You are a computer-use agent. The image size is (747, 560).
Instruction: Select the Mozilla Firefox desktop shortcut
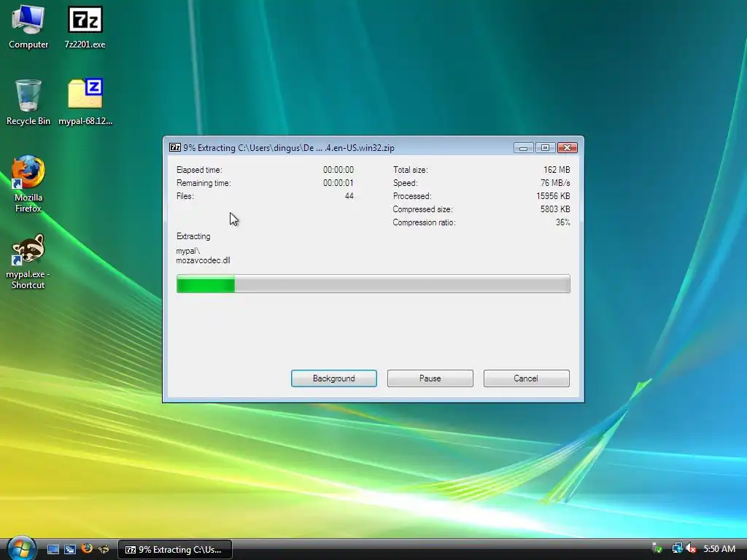pos(28,184)
